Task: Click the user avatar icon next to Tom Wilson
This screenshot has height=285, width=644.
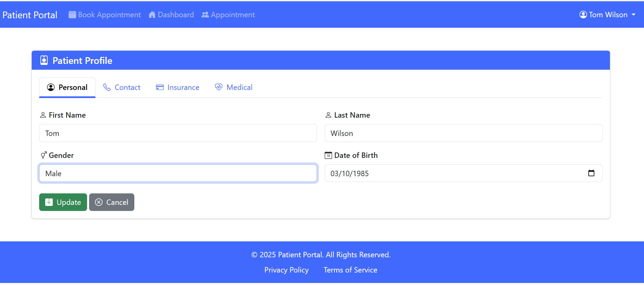Action: pyautogui.click(x=583, y=15)
